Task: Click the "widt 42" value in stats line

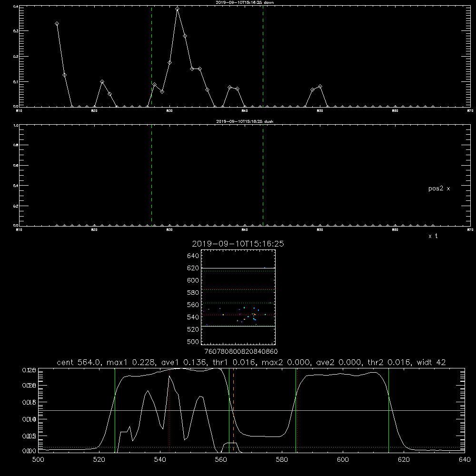Action: point(431,362)
